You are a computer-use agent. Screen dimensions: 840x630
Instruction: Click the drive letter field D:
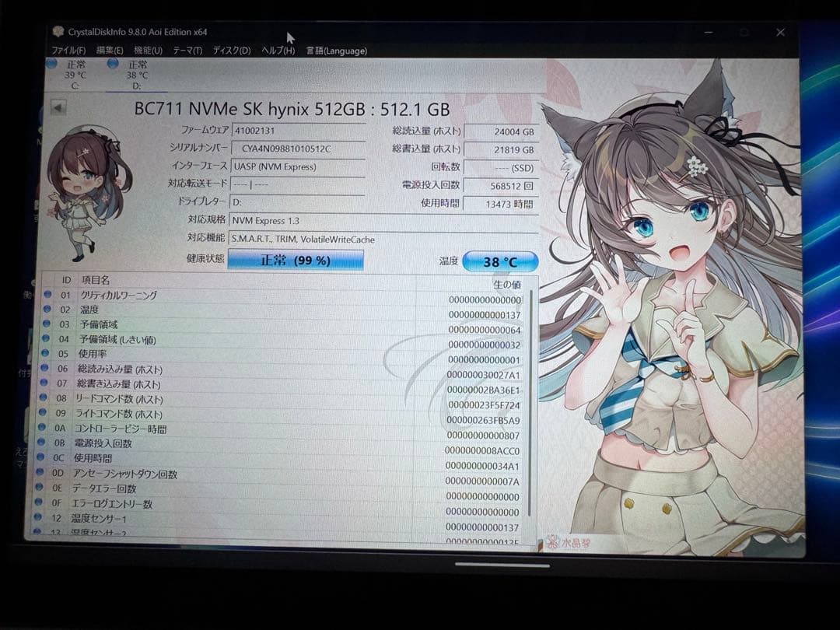click(299, 202)
